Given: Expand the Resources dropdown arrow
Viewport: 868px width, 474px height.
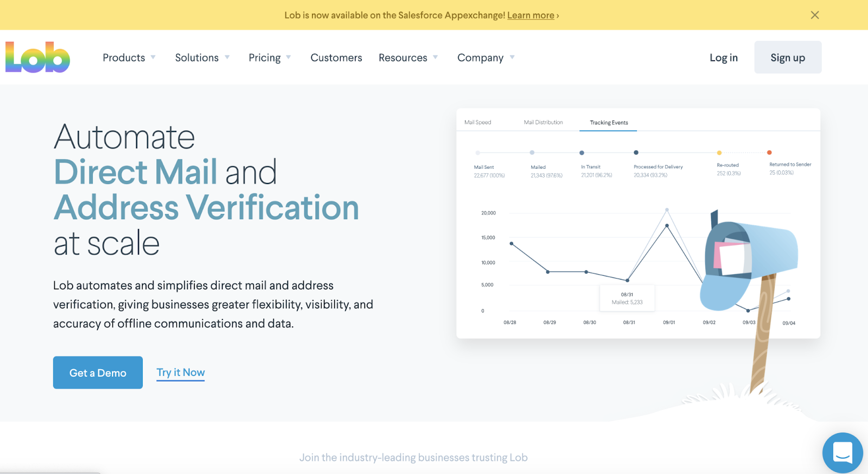Looking at the screenshot, I should click(x=435, y=57).
